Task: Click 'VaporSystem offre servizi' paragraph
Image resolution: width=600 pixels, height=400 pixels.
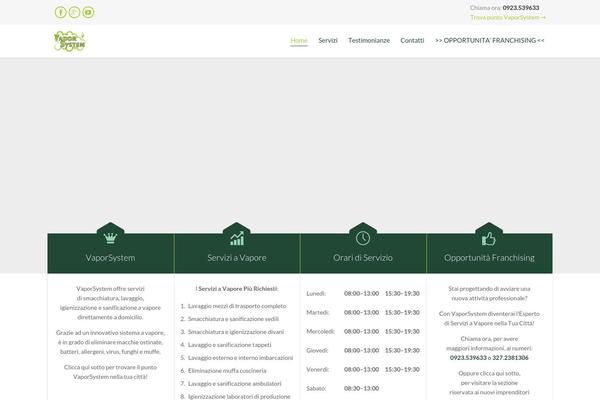Action: (x=110, y=303)
